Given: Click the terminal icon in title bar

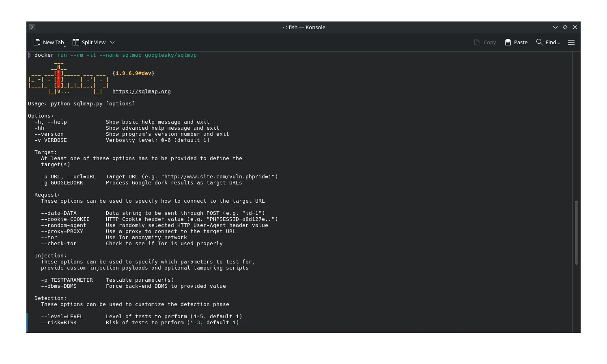Looking at the screenshot, I should click(32, 27).
